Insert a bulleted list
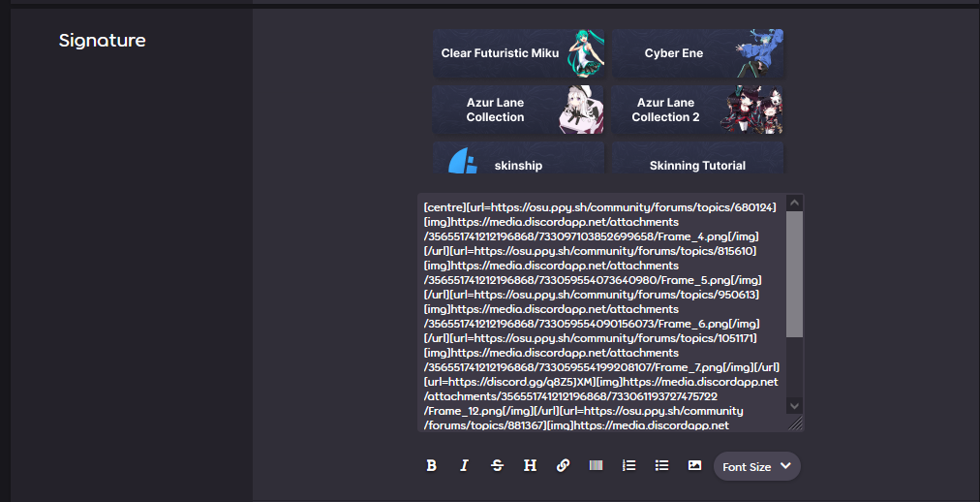 click(661, 466)
